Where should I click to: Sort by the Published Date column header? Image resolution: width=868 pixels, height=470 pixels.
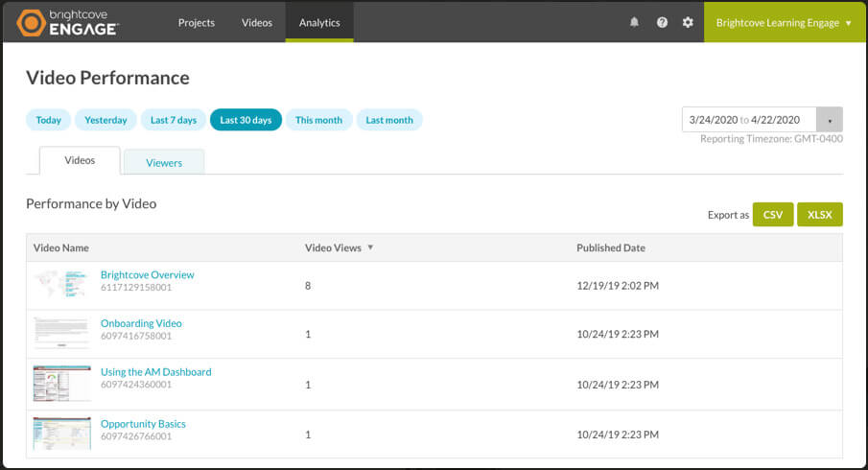(611, 247)
